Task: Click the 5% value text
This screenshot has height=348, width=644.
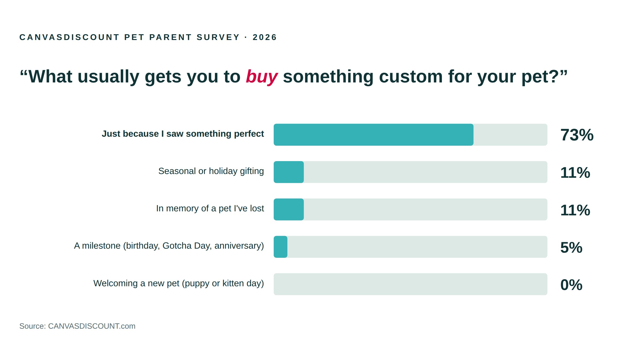Action: point(571,247)
